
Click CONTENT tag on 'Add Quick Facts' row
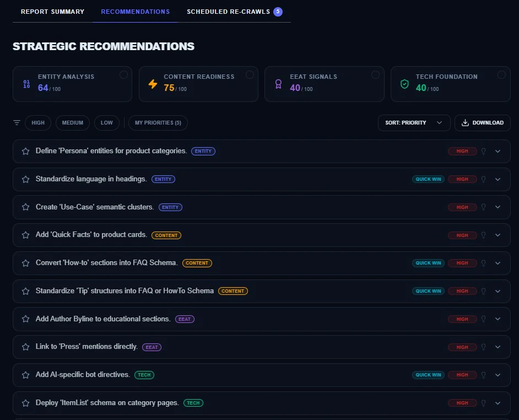click(166, 235)
